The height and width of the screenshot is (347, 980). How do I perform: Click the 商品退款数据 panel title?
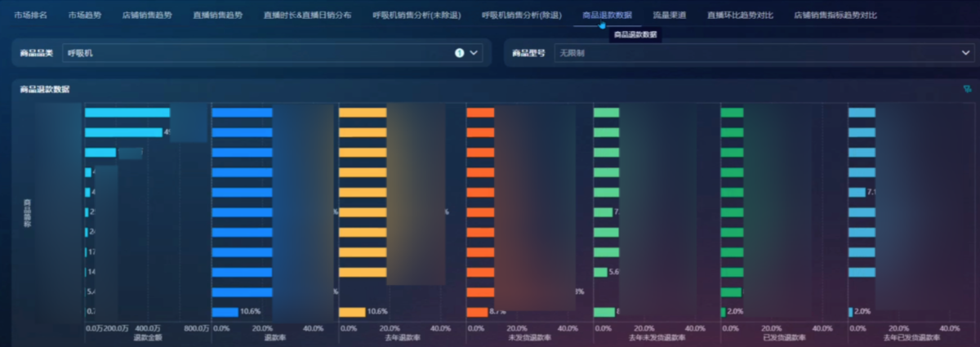click(45, 89)
